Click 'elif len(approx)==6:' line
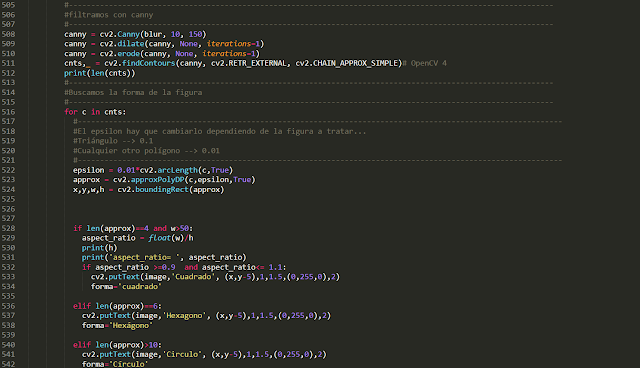 click(x=117, y=306)
